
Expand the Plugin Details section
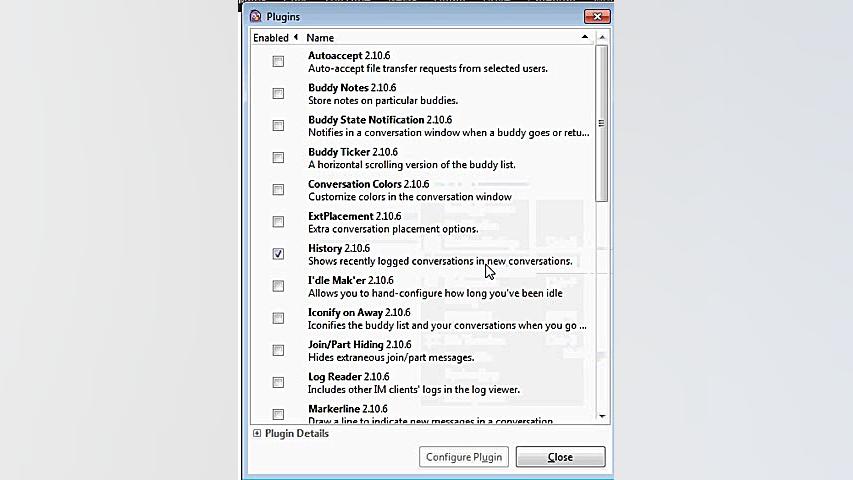click(257, 433)
